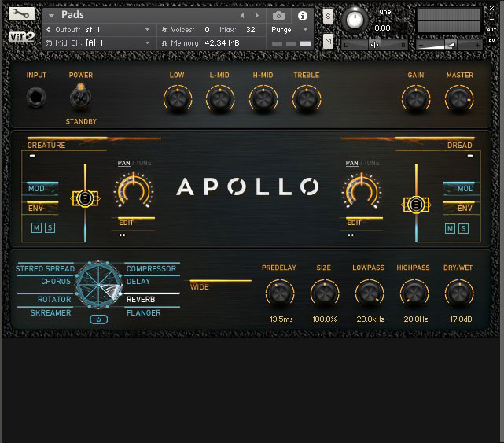Click the Max voices value 32
Viewport: 504px width, 443px height.
tap(250, 30)
